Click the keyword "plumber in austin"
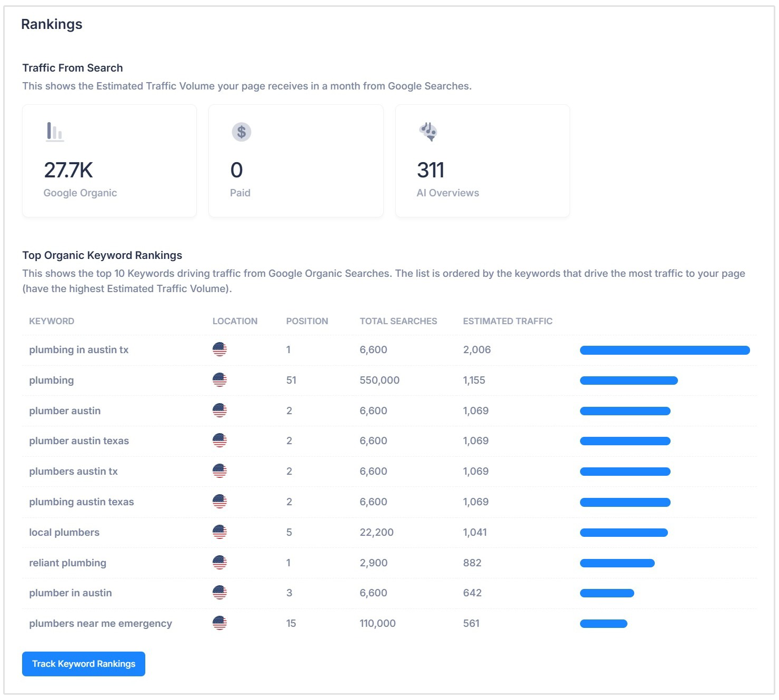Viewport: 779px width, 700px height. pos(71,593)
